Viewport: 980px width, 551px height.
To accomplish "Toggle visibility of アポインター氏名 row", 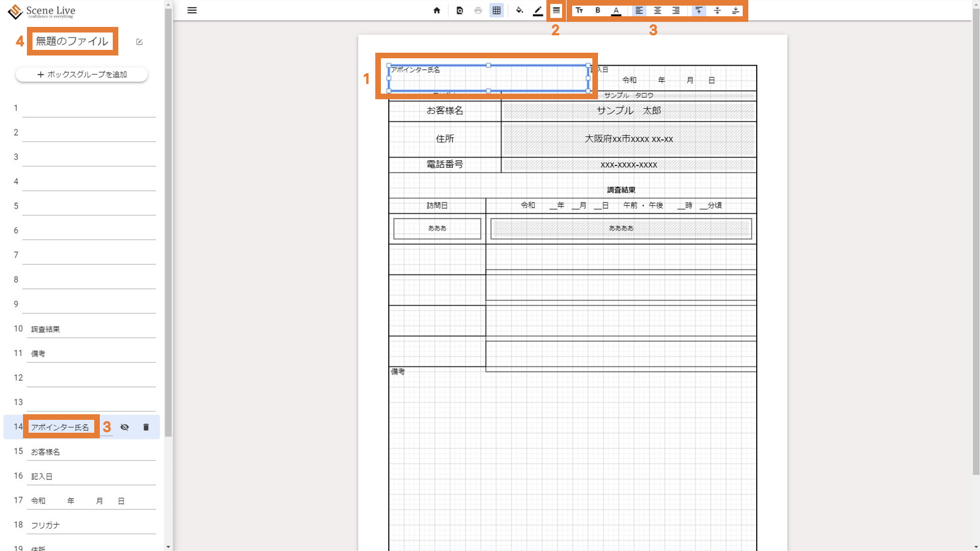I will [x=125, y=427].
